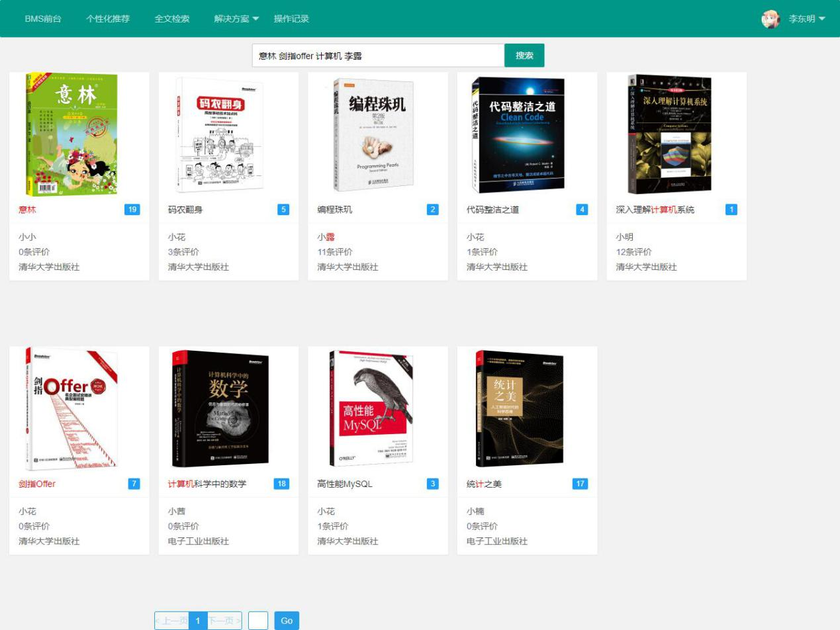This screenshot has height=630, width=840.
Task: Open the 深入理解计算机系统 book cover
Action: [x=669, y=134]
